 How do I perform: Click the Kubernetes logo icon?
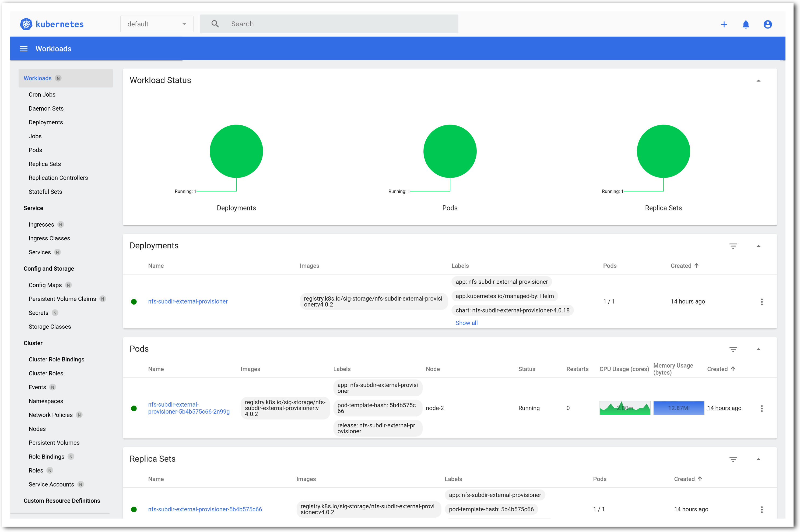[x=26, y=24]
